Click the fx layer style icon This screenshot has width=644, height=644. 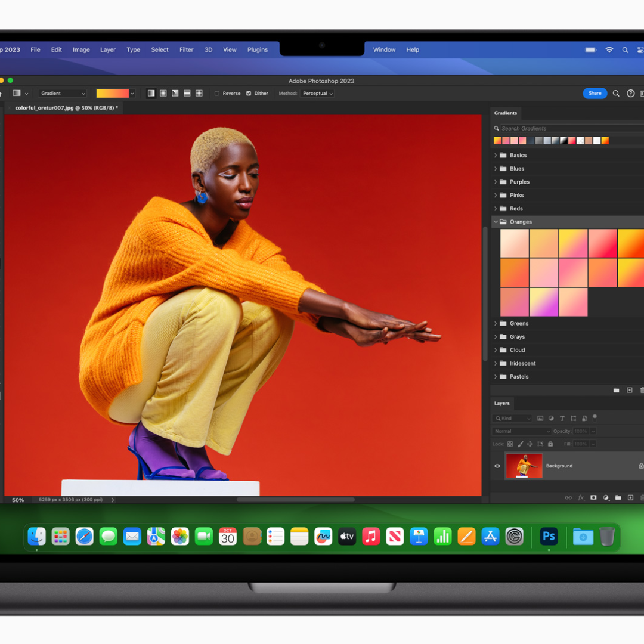[581, 497]
